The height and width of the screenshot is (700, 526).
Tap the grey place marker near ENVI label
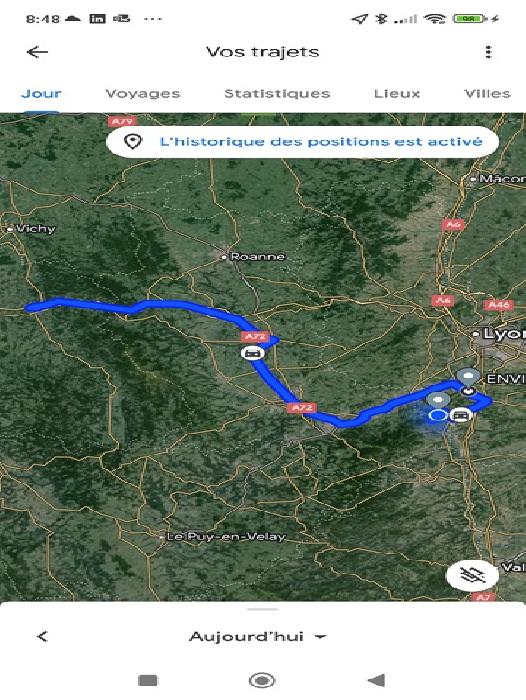[468, 378]
